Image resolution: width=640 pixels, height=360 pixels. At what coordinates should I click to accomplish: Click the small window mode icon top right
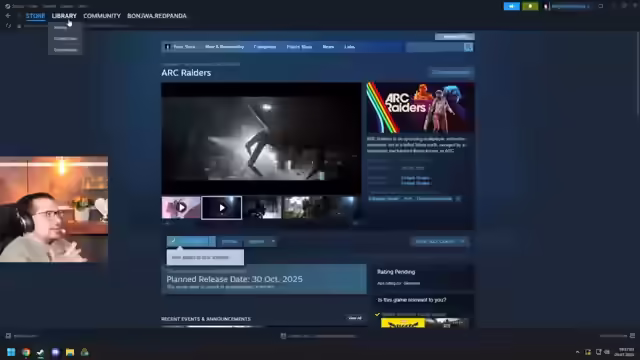pyautogui.click(x=601, y=6)
